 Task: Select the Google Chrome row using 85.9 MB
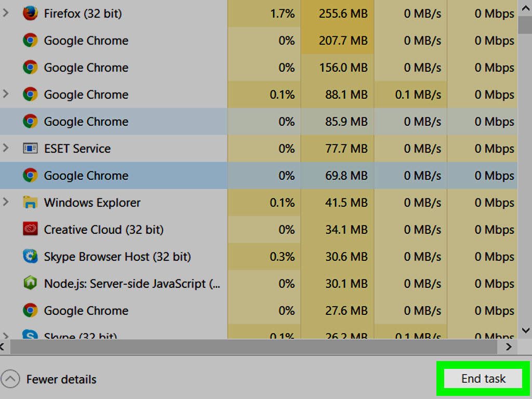pyautogui.click(x=259, y=122)
